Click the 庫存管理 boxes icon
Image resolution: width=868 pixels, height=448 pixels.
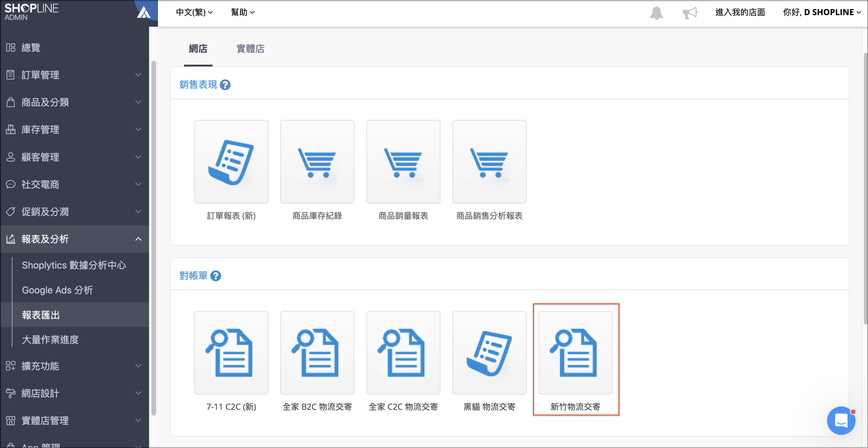11,129
